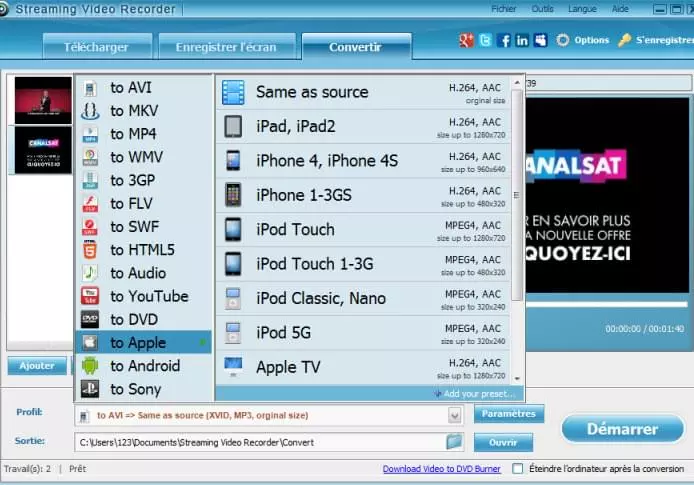Choose the 'to AVI' format icon
The width and height of the screenshot is (694, 485).
(x=90, y=88)
